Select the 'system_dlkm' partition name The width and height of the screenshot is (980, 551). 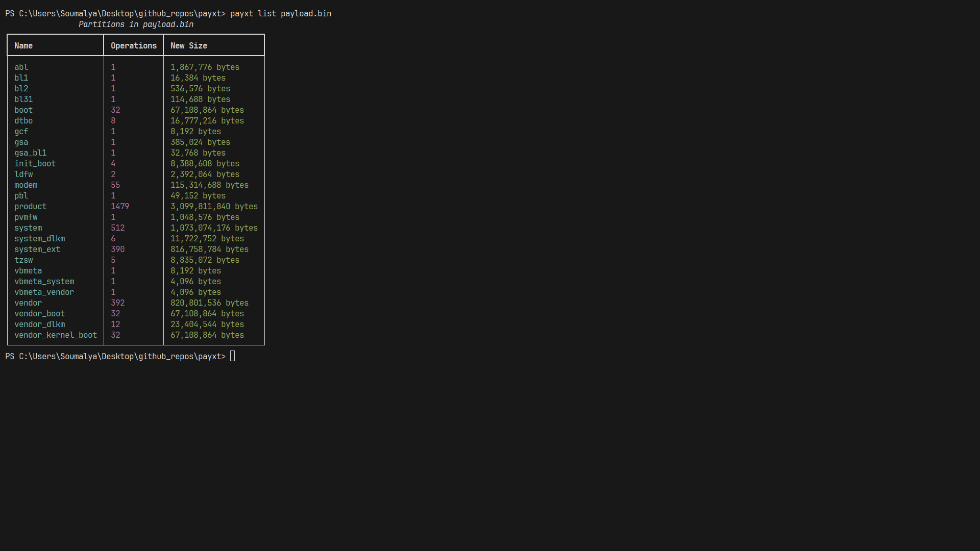[40, 239]
